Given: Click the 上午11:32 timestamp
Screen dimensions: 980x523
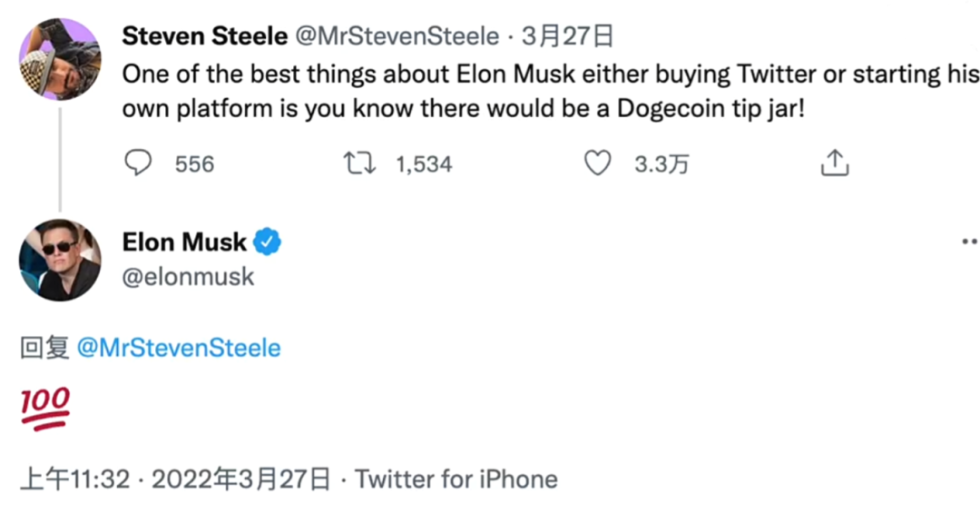Looking at the screenshot, I should 75,479.
